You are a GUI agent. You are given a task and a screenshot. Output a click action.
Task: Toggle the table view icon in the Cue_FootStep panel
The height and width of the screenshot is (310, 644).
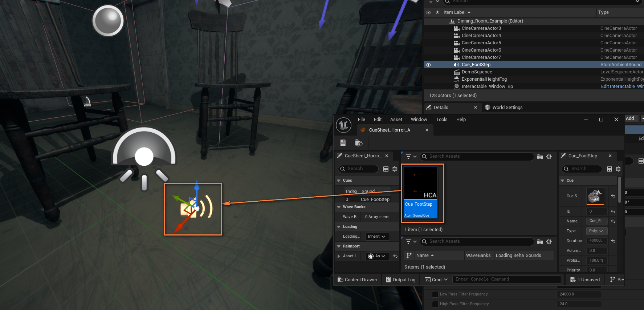coord(610,169)
